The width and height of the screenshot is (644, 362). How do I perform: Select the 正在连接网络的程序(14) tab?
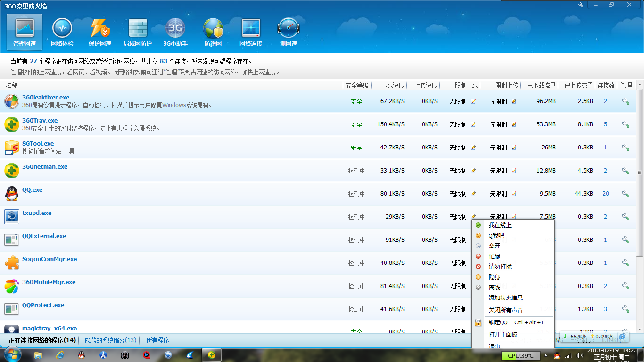[x=42, y=340]
